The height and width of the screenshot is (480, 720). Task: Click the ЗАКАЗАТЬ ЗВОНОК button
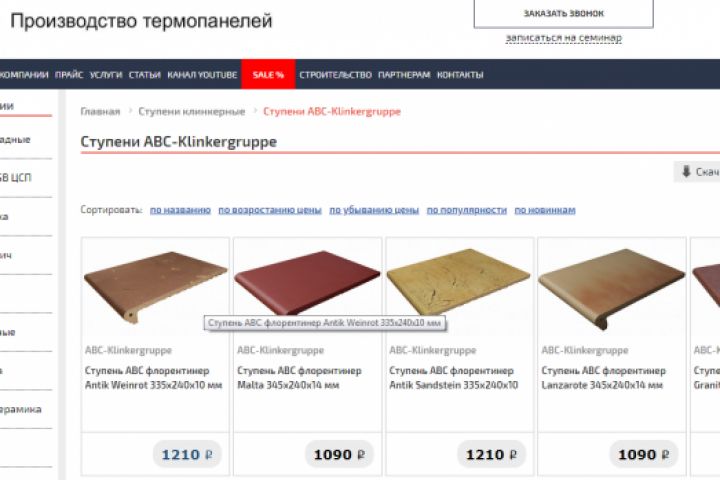563,14
